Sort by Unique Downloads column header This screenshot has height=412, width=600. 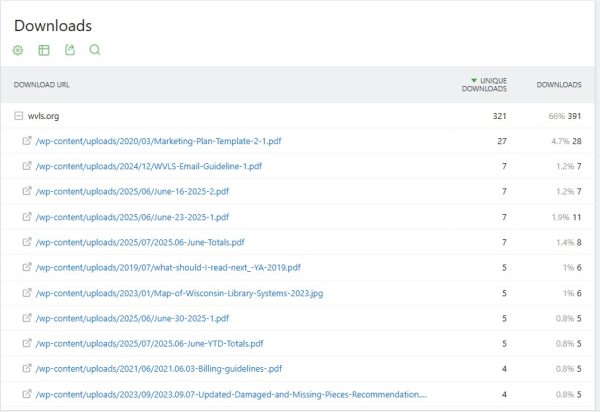(484, 85)
